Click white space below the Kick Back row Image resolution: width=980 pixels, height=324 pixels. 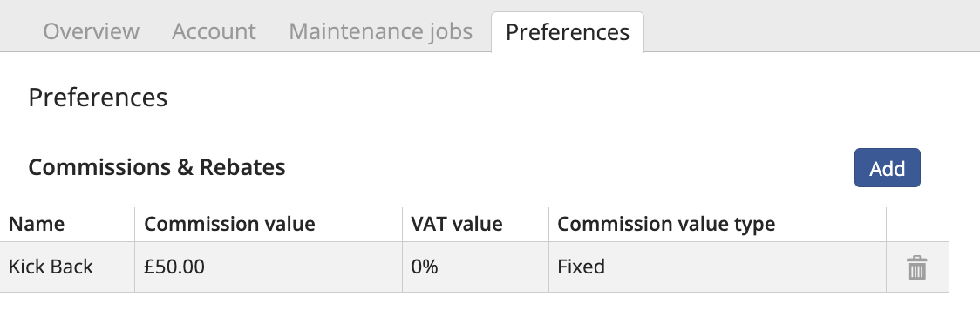474,308
